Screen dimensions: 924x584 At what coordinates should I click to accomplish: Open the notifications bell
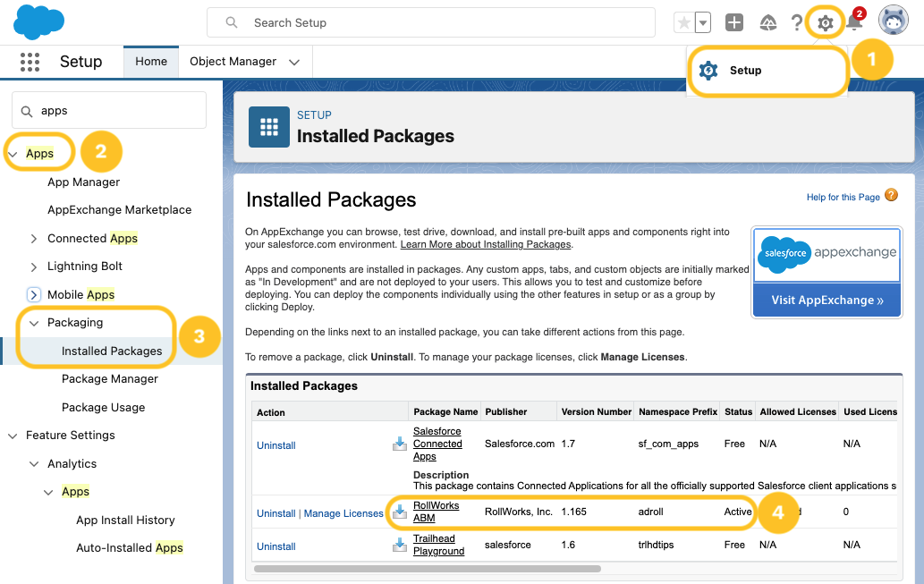pos(854,23)
